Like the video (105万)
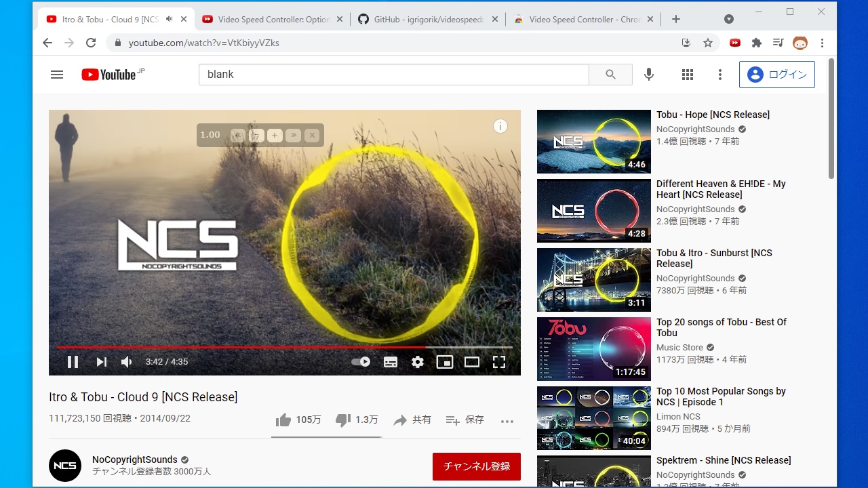The image size is (868, 488). point(298,420)
